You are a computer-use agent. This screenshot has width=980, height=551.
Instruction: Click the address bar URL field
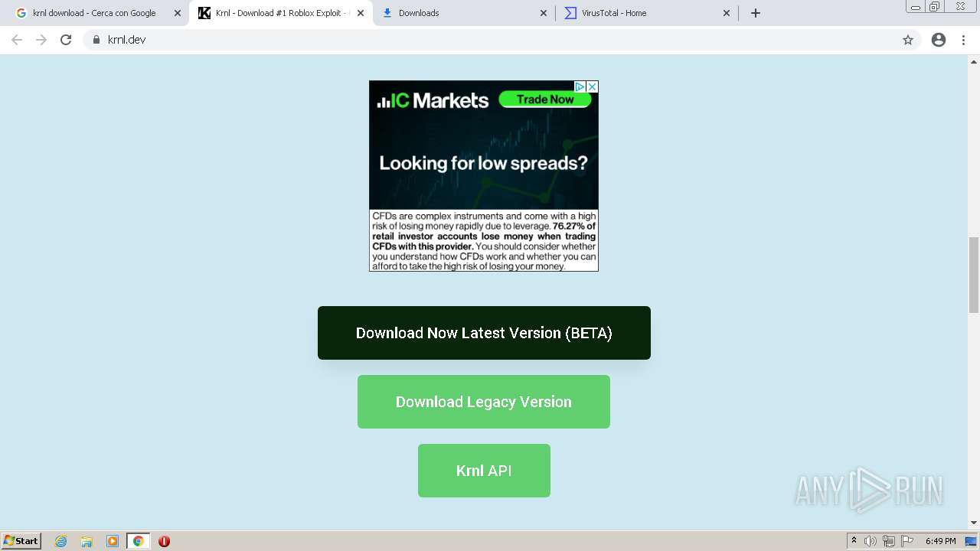point(490,40)
